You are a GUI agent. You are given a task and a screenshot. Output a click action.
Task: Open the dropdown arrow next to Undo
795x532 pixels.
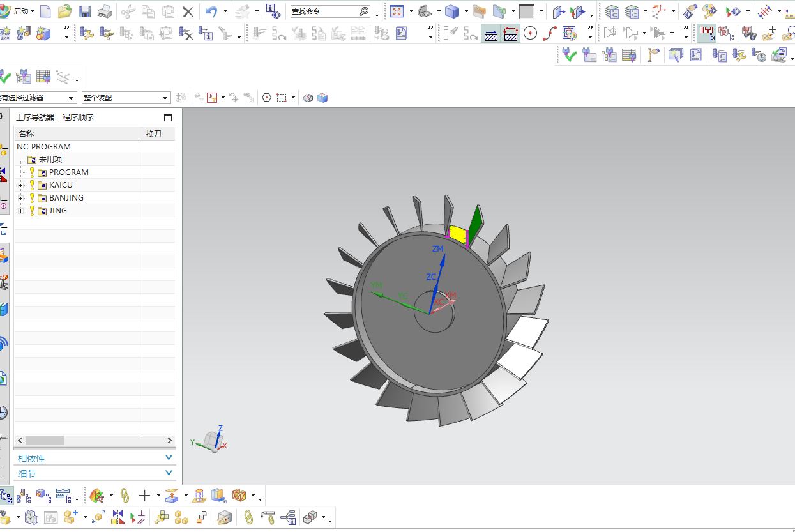[x=225, y=11]
